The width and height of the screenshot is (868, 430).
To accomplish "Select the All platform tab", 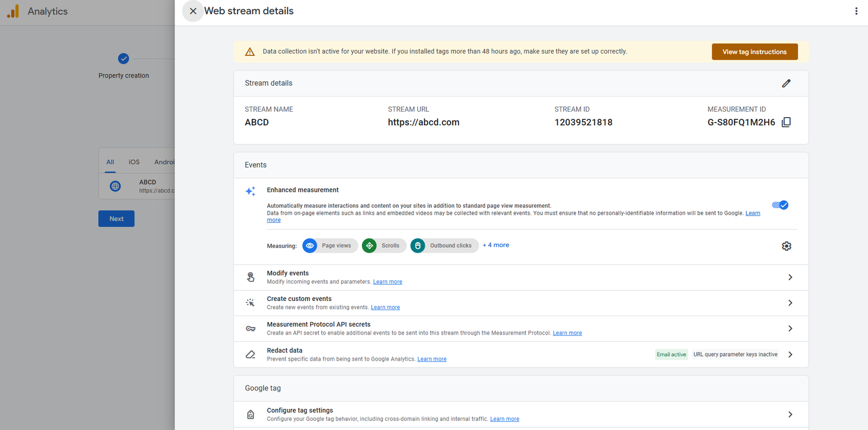I will (x=110, y=162).
